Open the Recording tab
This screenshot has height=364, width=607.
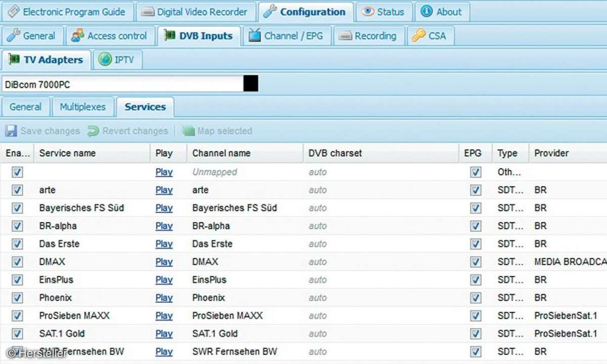[369, 36]
